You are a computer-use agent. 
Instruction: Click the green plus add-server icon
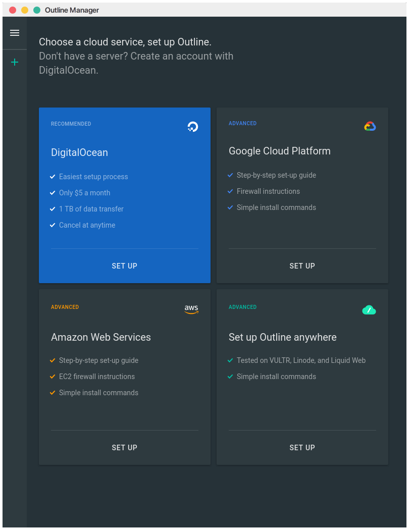tap(15, 62)
